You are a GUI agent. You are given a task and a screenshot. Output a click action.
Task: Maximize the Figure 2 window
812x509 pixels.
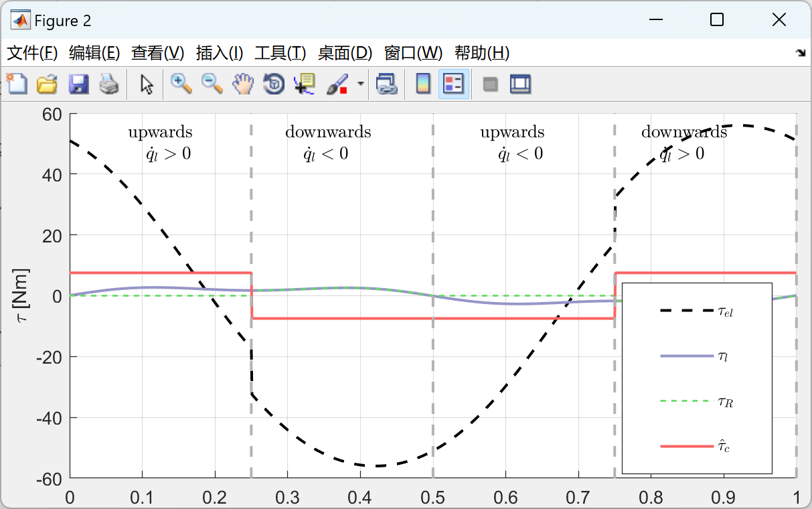tap(717, 20)
